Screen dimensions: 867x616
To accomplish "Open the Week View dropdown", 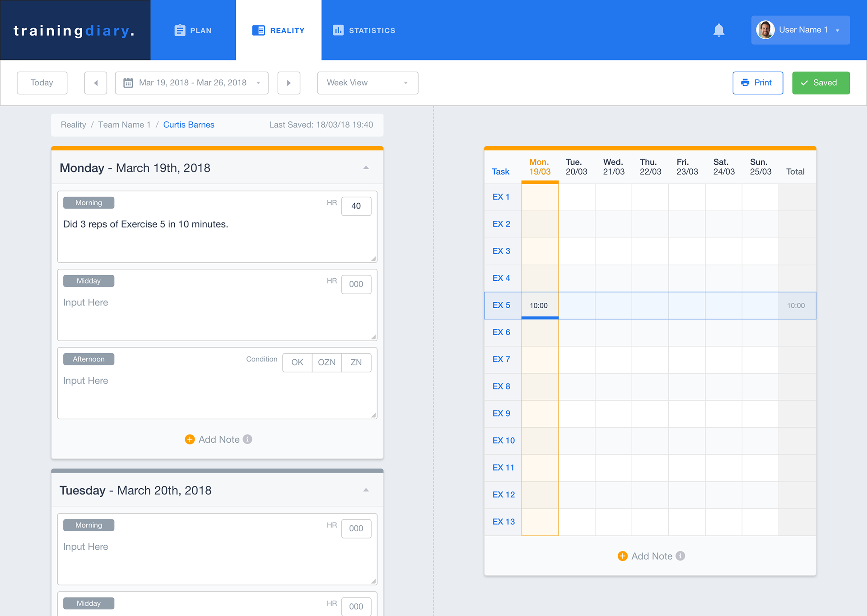I will point(368,83).
